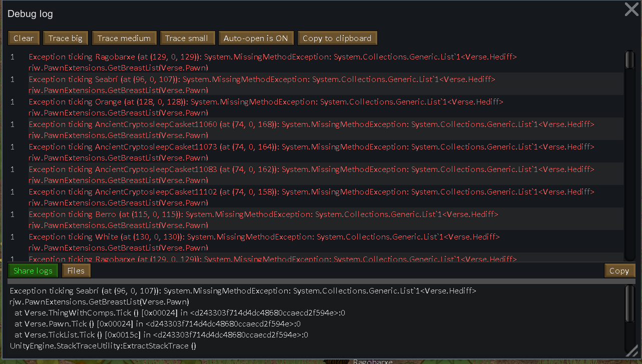Image resolution: width=642 pixels, height=364 pixels.
Task: Click the Verse.TickList.Tick stack trace line
Action: click(x=161, y=335)
